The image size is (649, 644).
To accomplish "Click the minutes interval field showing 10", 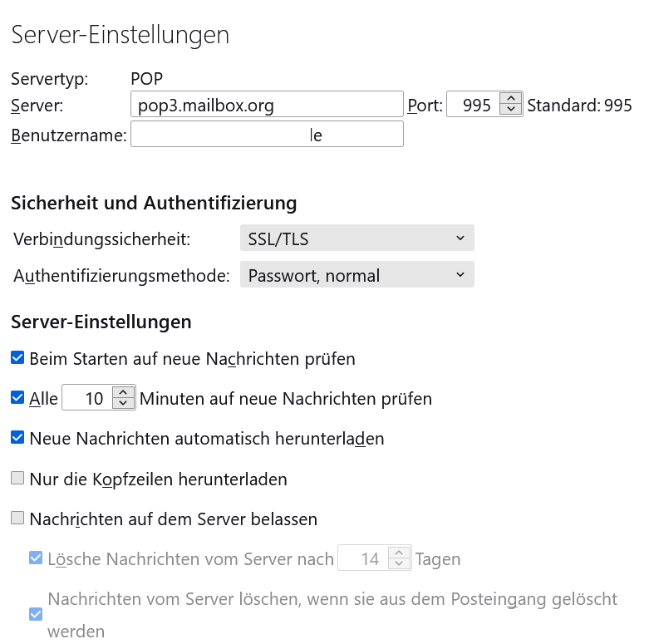I will pyautogui.click(x=87, y=397).
